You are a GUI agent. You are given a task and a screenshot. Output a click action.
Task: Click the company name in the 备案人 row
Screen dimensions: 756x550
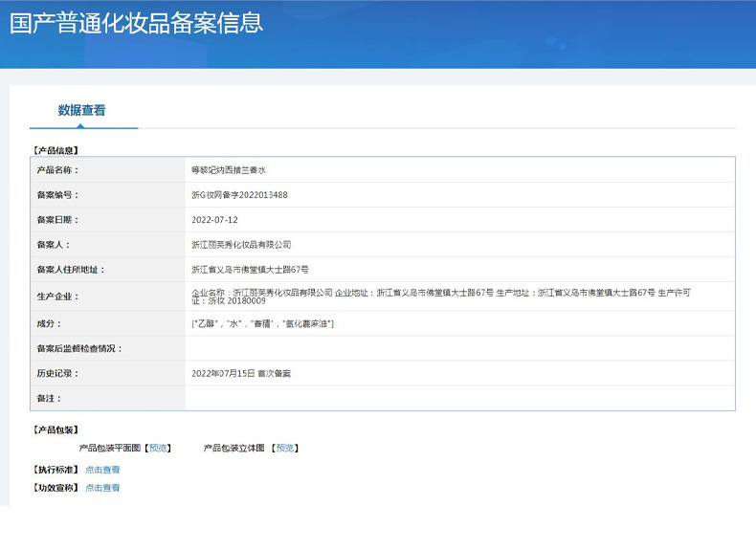tap(241, 245)
